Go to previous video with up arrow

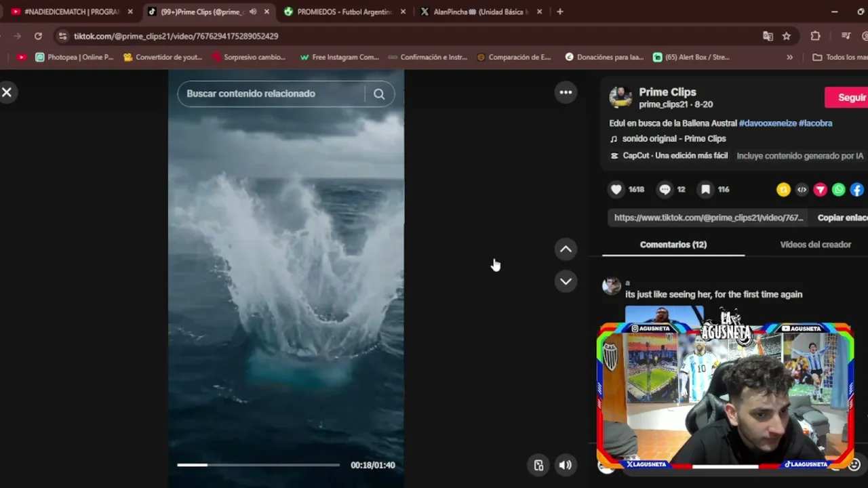(x=566, y=249)
